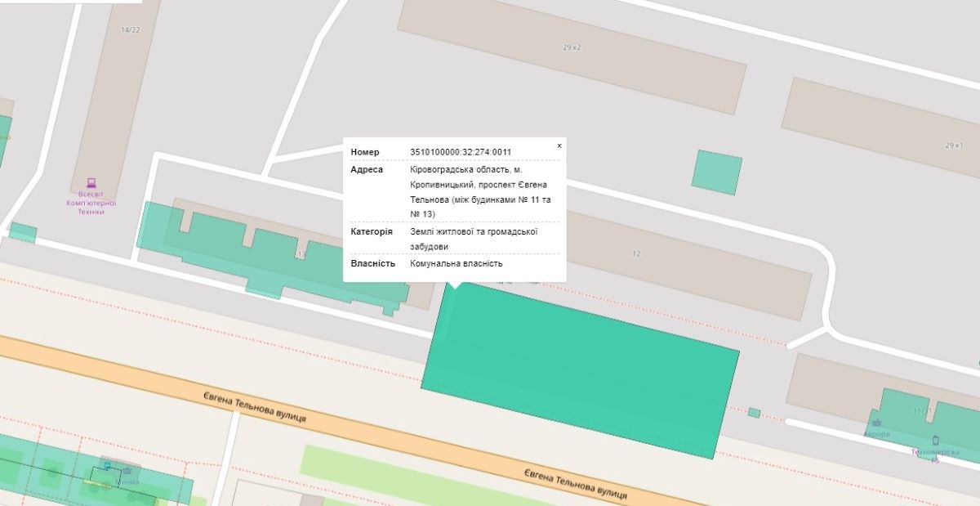Click the Аврора shop basket icon
The width and height of the screenshot is (980, 506).
click(877, 423)
